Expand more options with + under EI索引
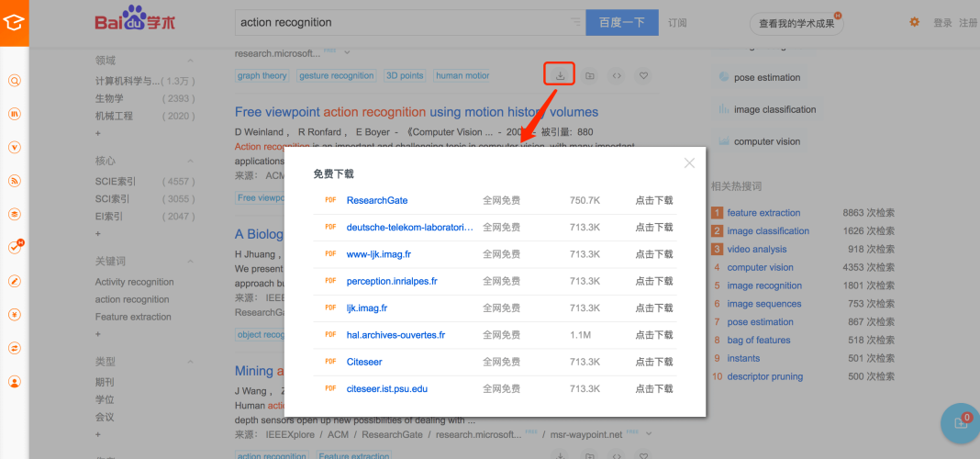 98,233
